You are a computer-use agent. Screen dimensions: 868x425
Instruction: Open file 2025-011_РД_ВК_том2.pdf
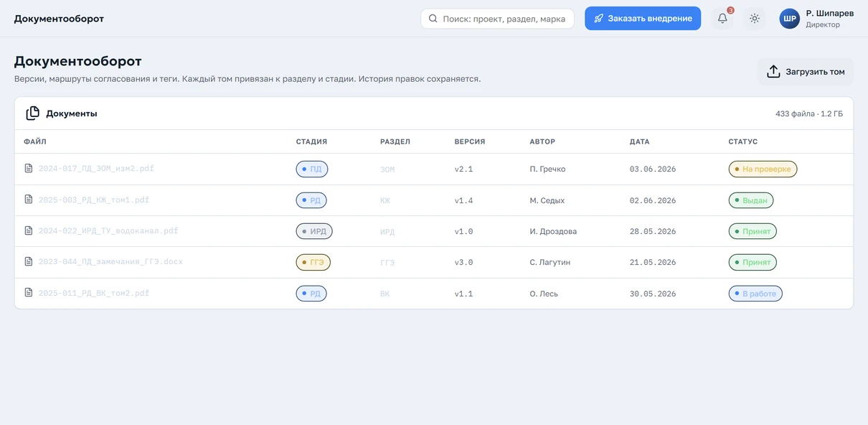(x=94, y=293)
